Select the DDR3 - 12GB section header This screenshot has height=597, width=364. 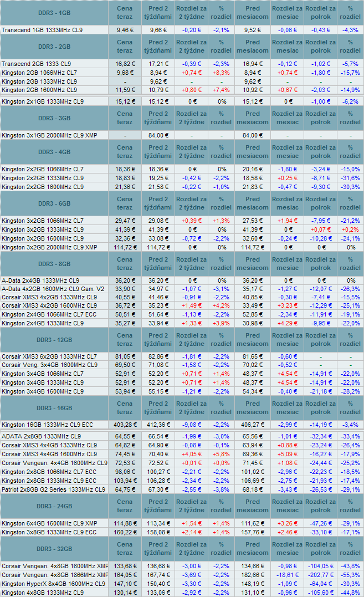pos(54,340)
